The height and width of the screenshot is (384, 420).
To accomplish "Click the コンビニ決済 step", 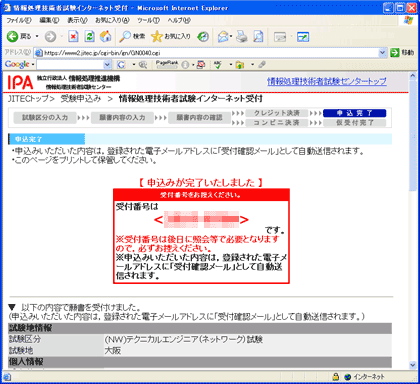I will pyautogui.click(x=277, y=123).
